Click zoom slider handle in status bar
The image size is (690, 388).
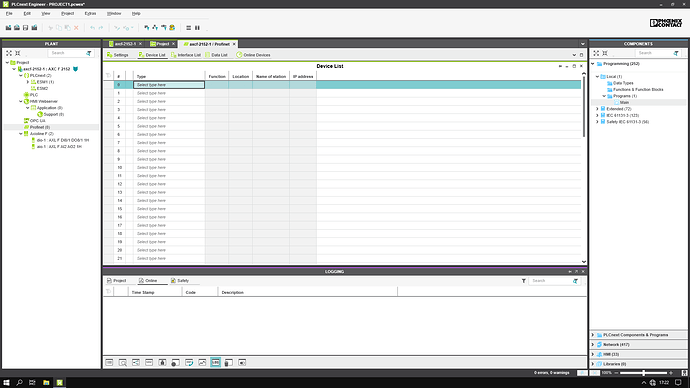(x=643, y=373)
